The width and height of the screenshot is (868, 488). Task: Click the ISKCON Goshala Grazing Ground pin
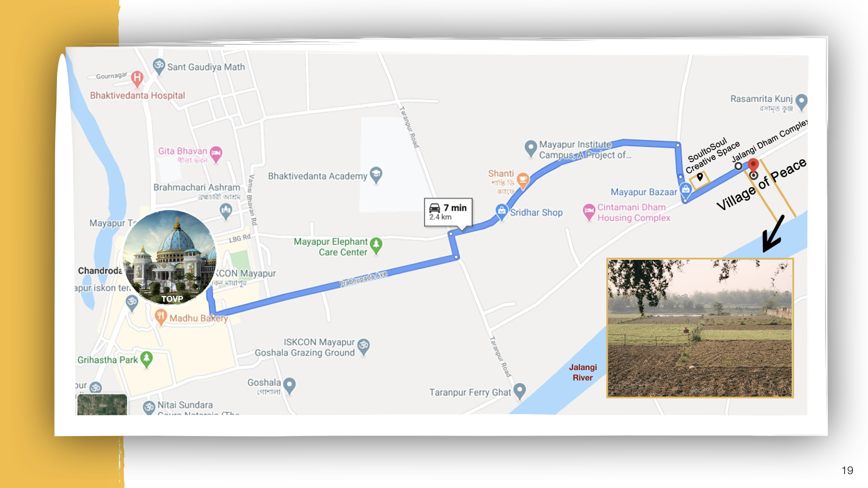click(x=363, y=347)
